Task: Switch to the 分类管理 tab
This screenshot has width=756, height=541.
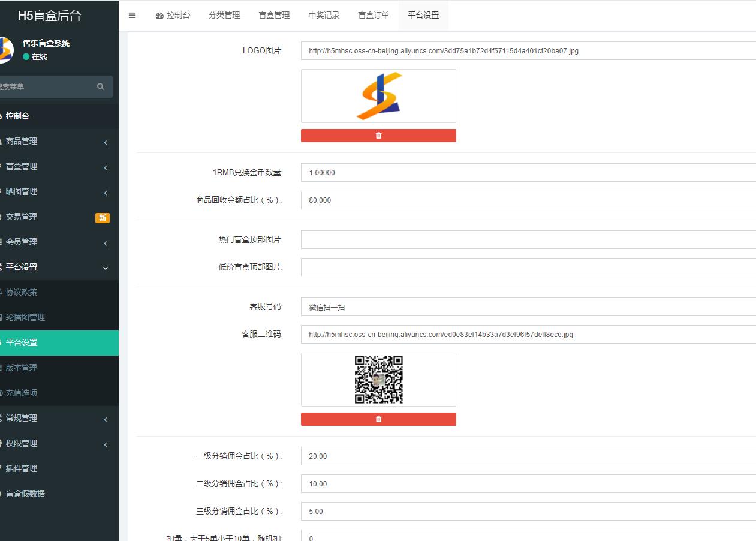Action: click(224, 16)
